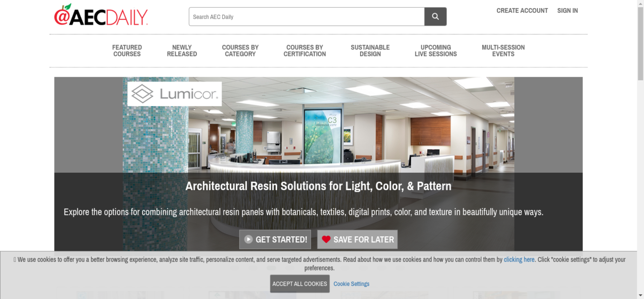Click the scrollbar up arrow

pos(640,3)
